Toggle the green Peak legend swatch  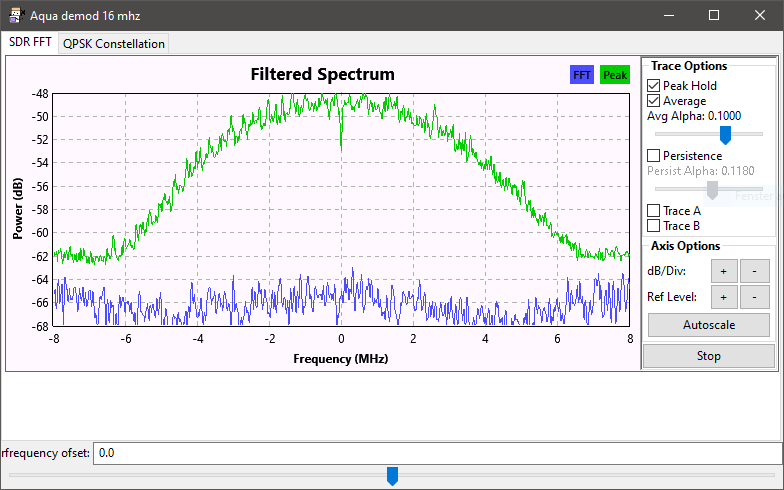(x=614, y=75)
